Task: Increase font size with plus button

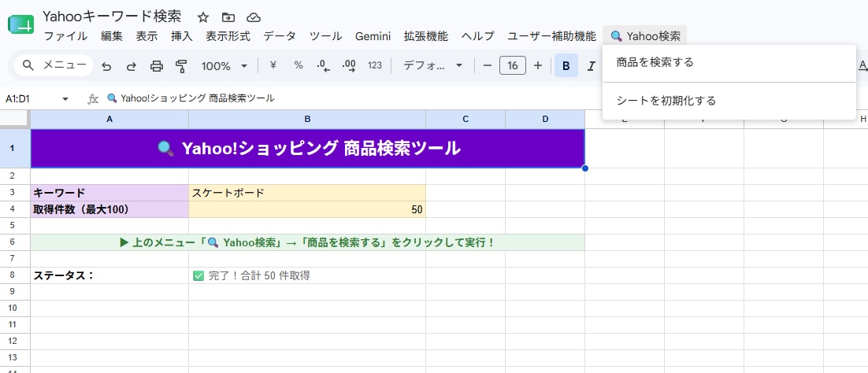Action: click(x=537, y=65)
